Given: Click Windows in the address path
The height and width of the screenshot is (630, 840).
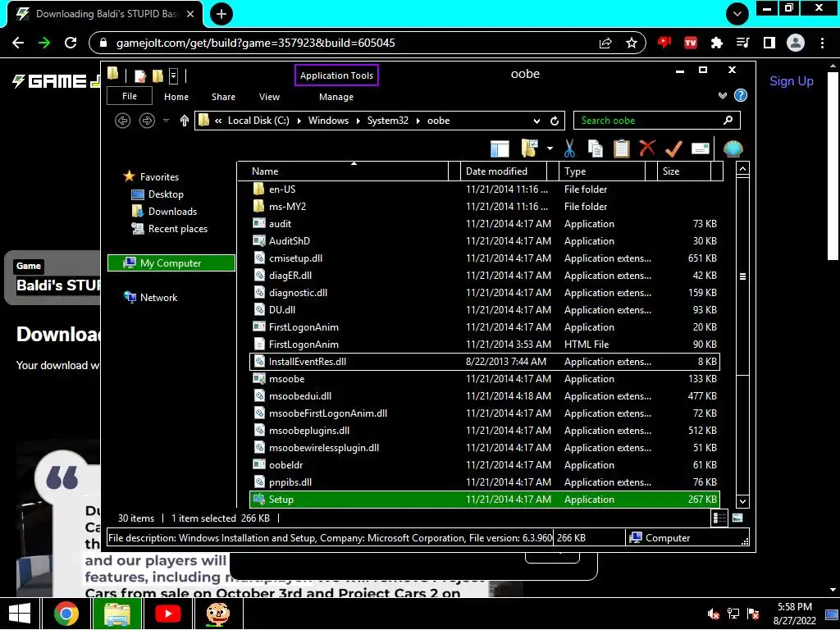Looking at the screenshot, I should 328,121.
